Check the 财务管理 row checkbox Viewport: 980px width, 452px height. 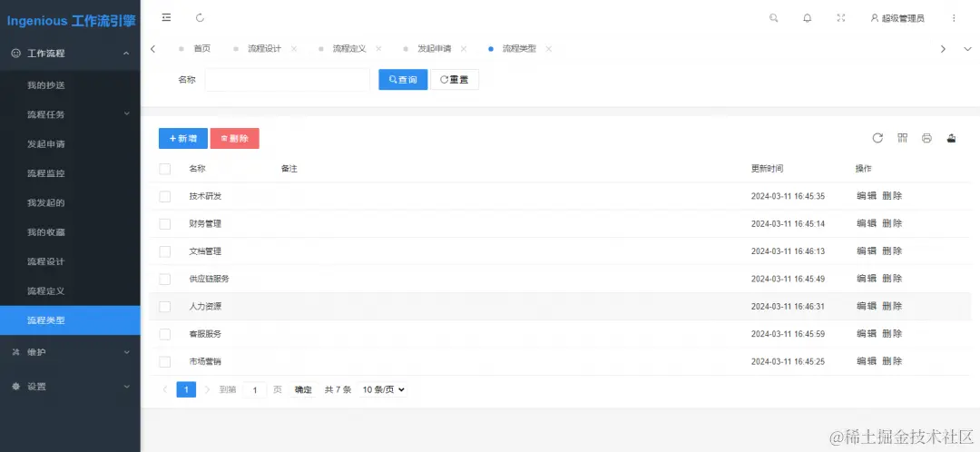[165, 224]
